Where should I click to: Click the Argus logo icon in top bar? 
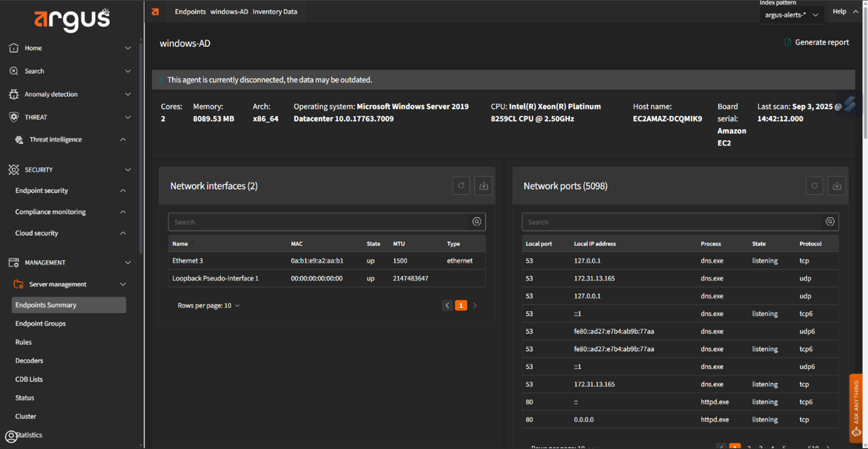click(155, 12)
